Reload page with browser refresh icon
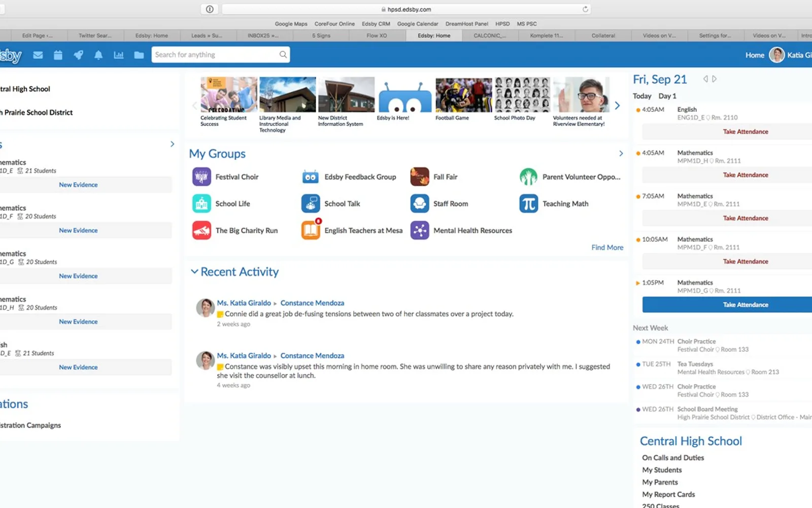The height and width of the screenshot is (508, 812). point(585,9)
